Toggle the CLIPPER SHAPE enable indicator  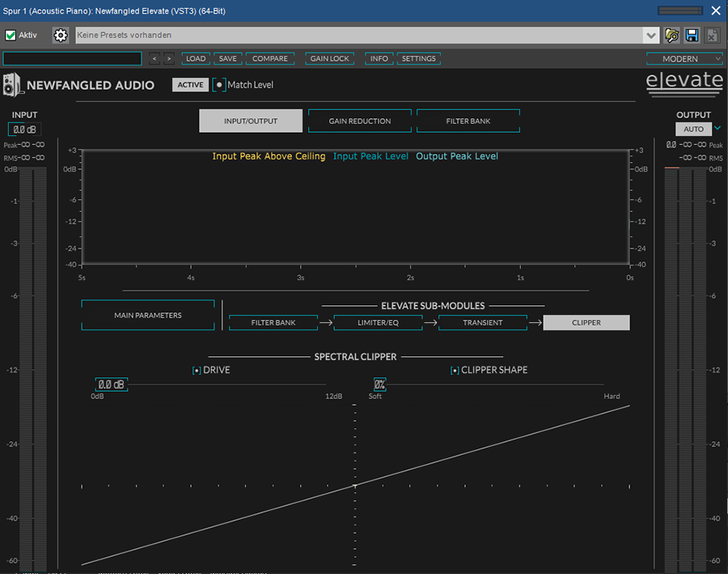pos(455,371)
